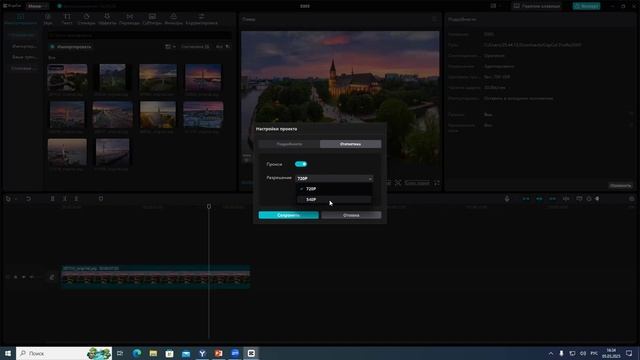Click the grey Cancel button in the dialog
Viewport: 640px width, 360px height.
click(351, 215)
